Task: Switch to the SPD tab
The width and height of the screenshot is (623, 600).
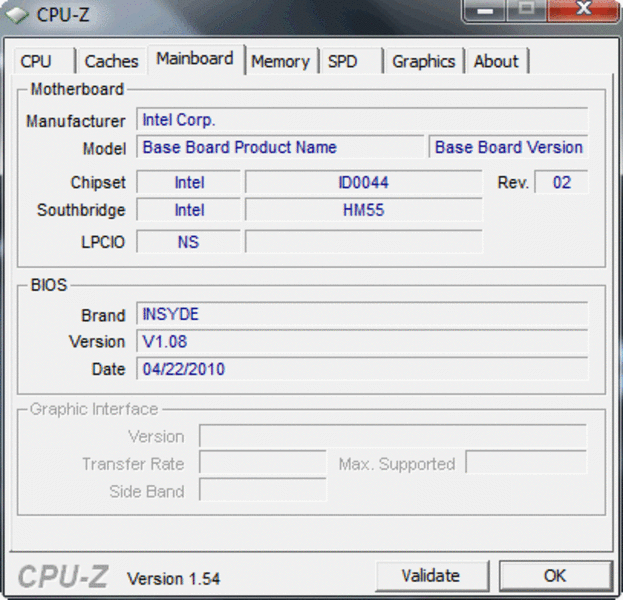Action: (351, 61)
